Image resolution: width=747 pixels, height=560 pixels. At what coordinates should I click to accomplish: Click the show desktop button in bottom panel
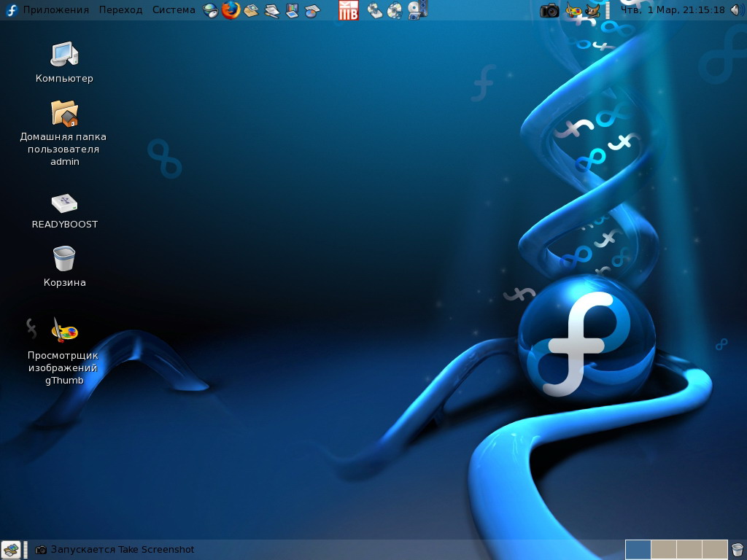pos(11,550)
